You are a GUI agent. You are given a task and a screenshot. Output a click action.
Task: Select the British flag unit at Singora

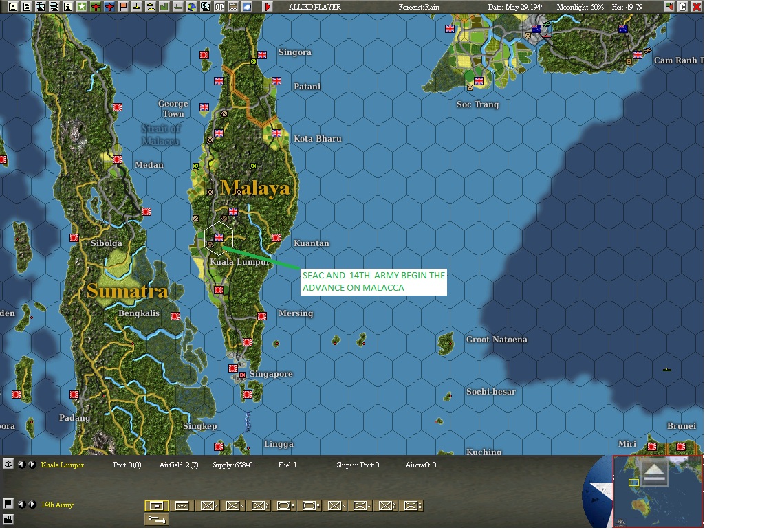coord(262,55)
